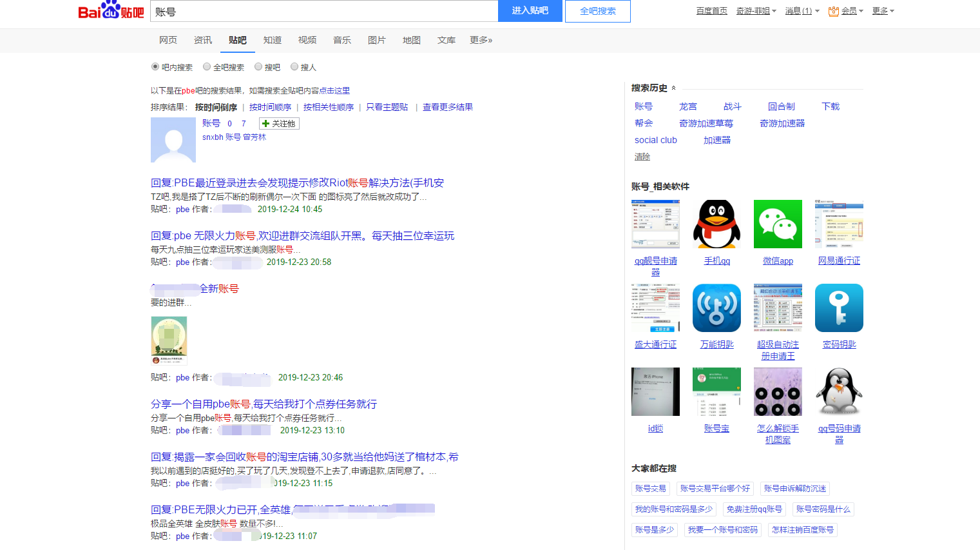Open the blue 密码钥匙 key icon

tap(839, 308)
